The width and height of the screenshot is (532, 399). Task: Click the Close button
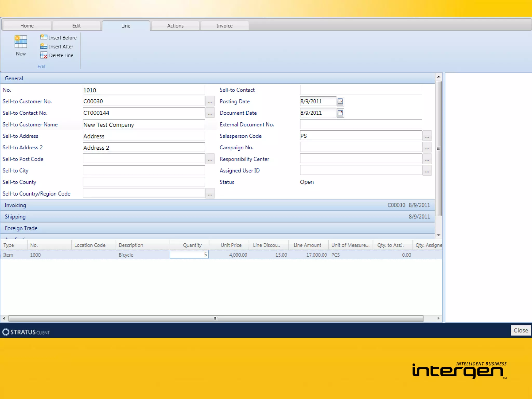(521, 330)
